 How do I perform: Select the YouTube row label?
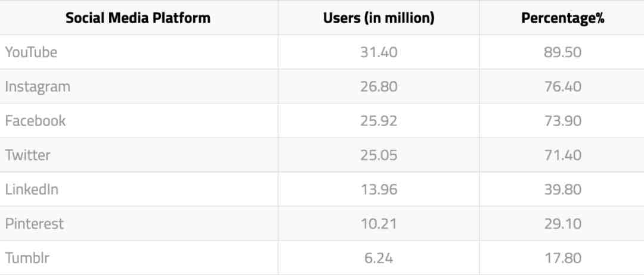(x=31, y=52)
